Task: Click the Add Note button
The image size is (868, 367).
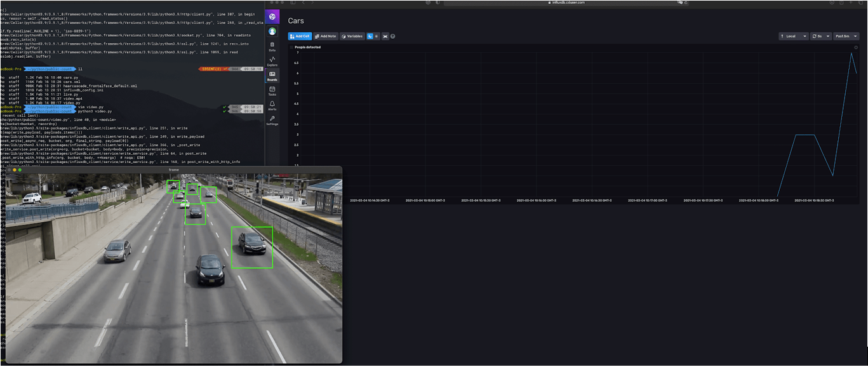Action: (324, 36)
